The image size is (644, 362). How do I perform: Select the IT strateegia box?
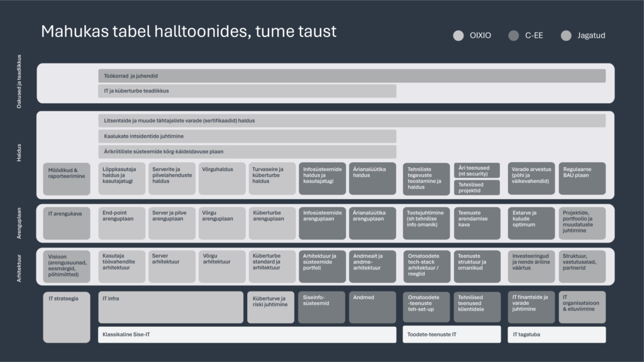67,317
